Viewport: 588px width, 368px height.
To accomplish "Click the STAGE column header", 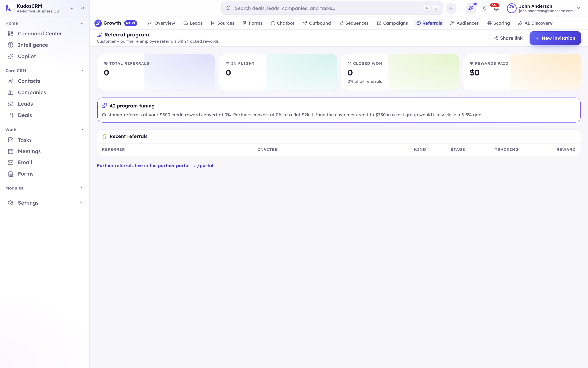I will (458, 150).
